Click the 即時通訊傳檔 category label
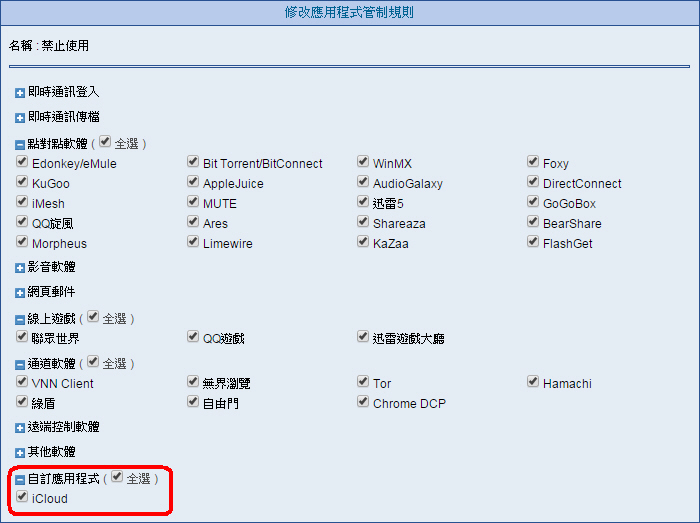This screenshot has height=523, width=700. [63, 117]
